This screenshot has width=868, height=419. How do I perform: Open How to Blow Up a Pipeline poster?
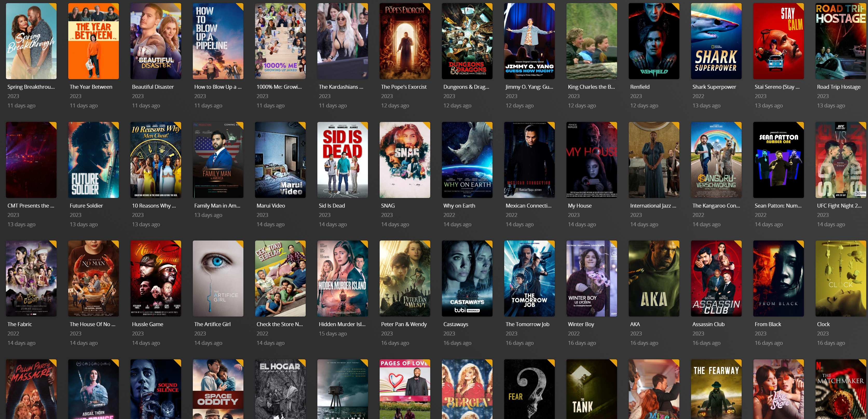click(218, 41)
